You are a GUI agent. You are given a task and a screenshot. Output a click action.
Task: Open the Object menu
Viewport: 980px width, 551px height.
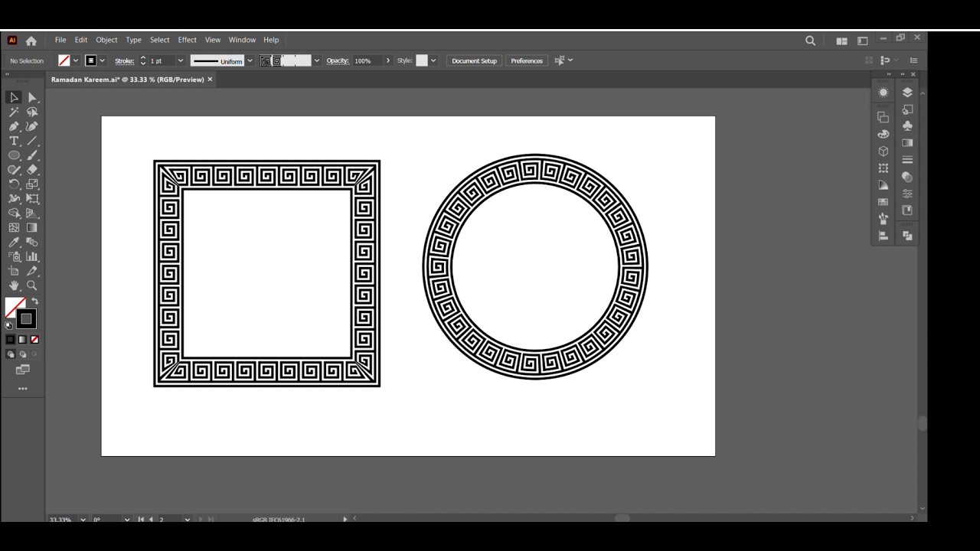[106, 40]
